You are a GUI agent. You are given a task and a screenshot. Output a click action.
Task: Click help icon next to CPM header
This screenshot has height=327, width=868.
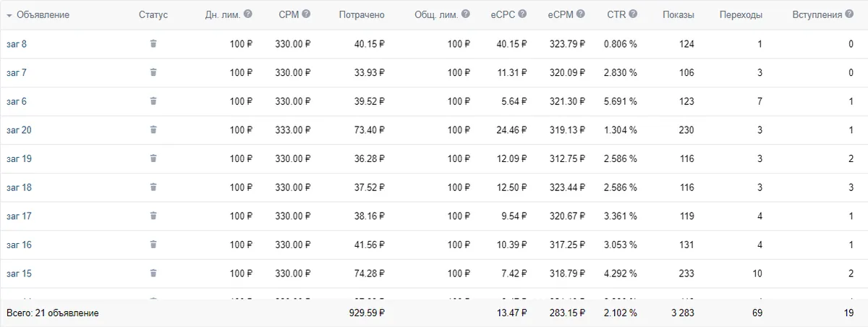[306, 14]
